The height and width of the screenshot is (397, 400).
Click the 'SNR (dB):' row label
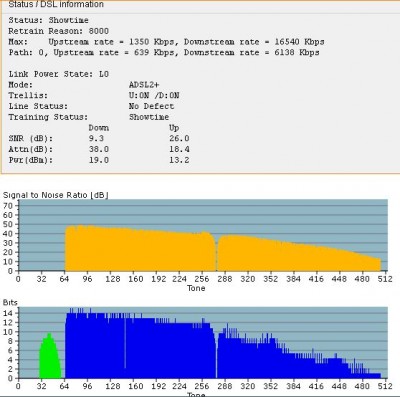(x=31, y=138)
